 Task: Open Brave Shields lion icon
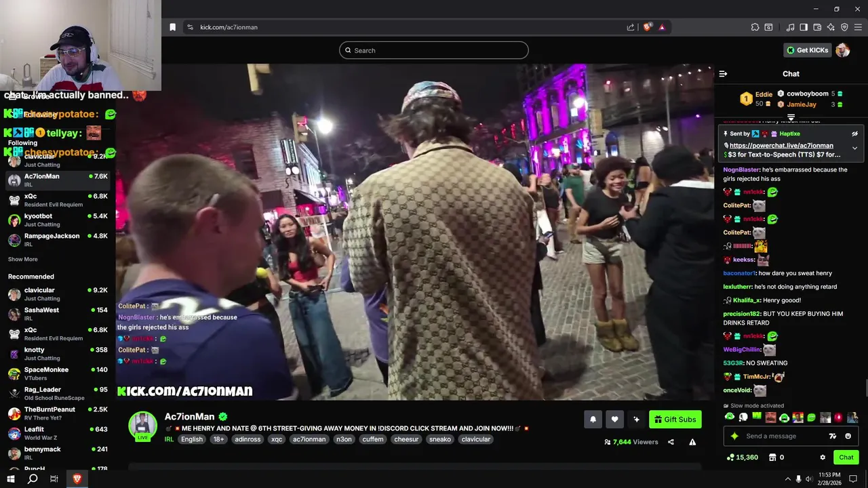(648, 27)
